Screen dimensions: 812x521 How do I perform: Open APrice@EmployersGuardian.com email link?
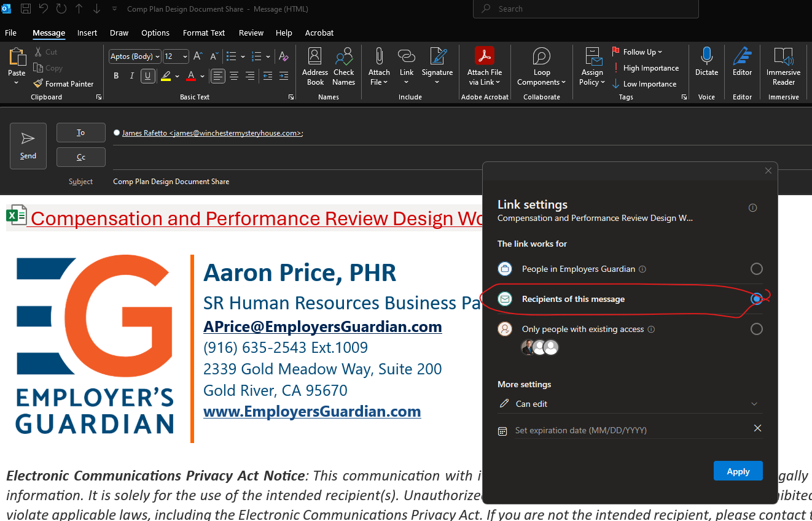click(322, 326)
